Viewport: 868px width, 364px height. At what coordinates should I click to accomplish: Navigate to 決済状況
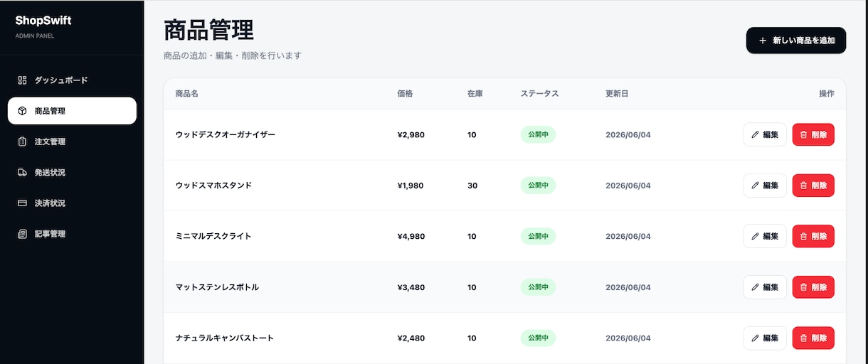tap(72, 203)
